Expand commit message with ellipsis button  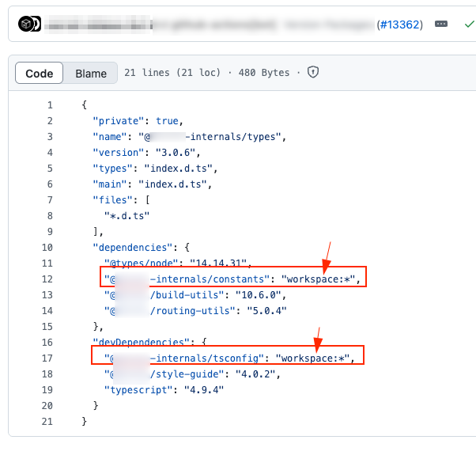pos(441,25)
